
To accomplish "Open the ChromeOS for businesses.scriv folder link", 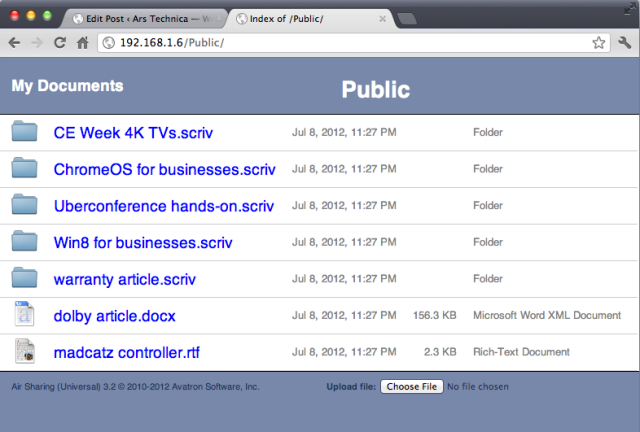I will point(164,169).
